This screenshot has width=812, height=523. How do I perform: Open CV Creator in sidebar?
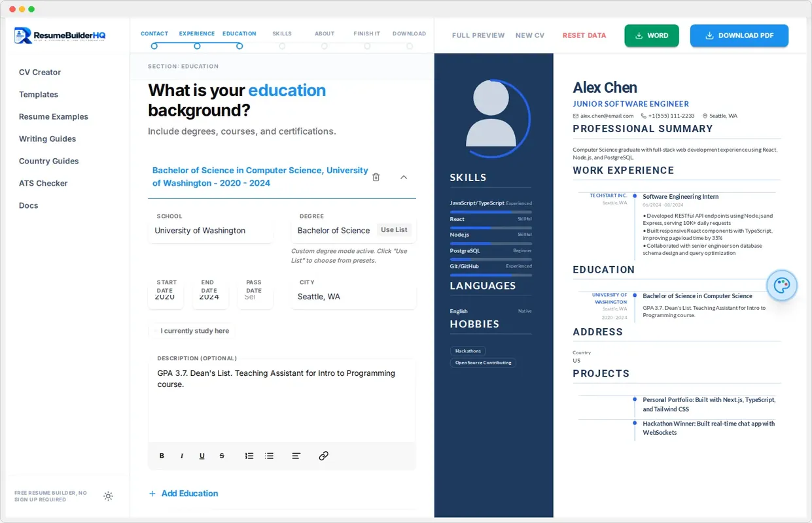click(x=40, y=73)
